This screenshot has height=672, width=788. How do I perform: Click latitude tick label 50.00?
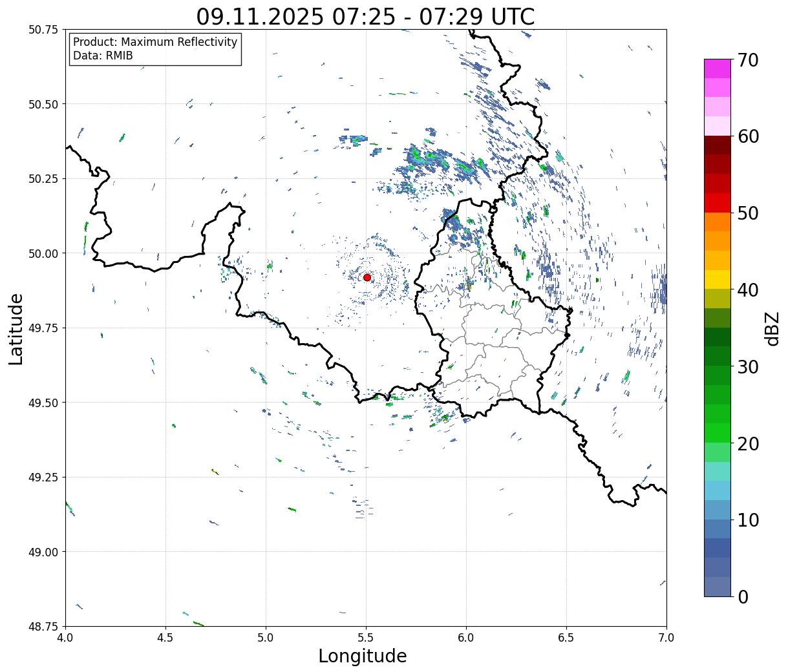[x=43, y=253]
